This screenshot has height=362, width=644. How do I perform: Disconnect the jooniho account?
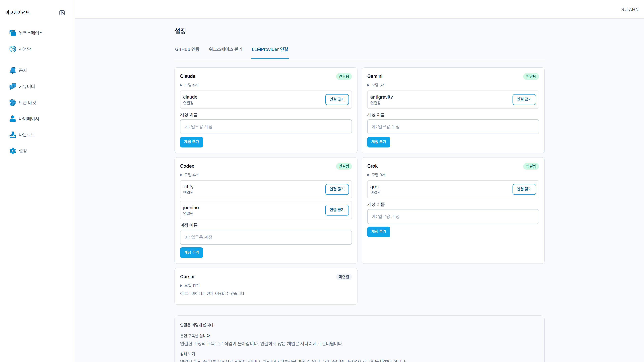coord(337,210)
